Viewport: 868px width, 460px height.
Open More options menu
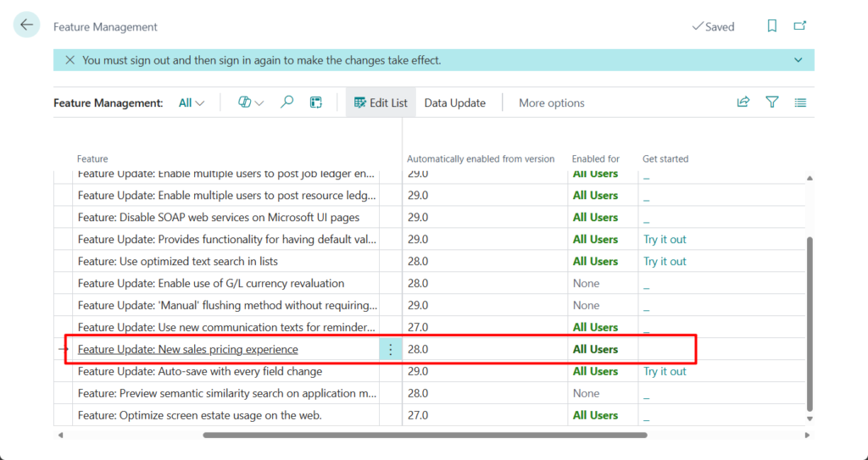[551, 103]
